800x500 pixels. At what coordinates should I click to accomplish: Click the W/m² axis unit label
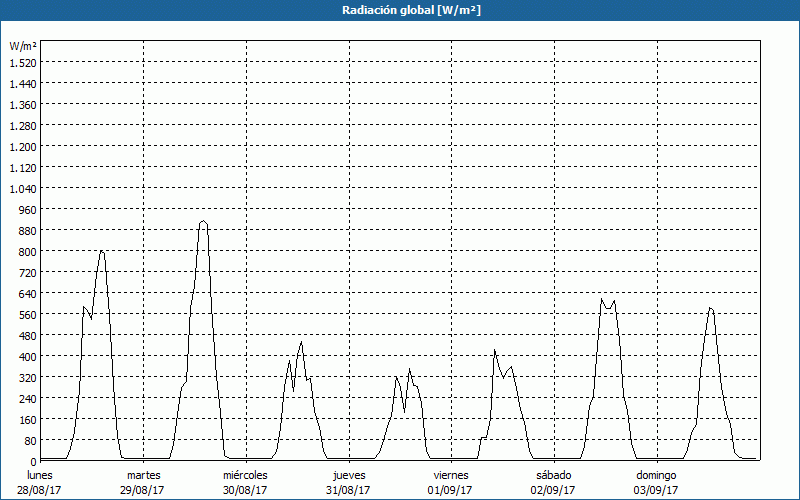pyautogui.click(x=23, y=46)
